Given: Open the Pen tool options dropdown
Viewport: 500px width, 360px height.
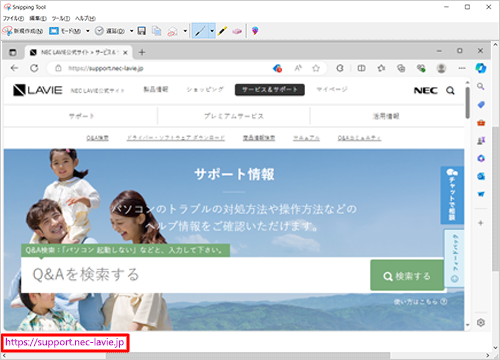Looking at the screenshot, I should coord(212,31).
